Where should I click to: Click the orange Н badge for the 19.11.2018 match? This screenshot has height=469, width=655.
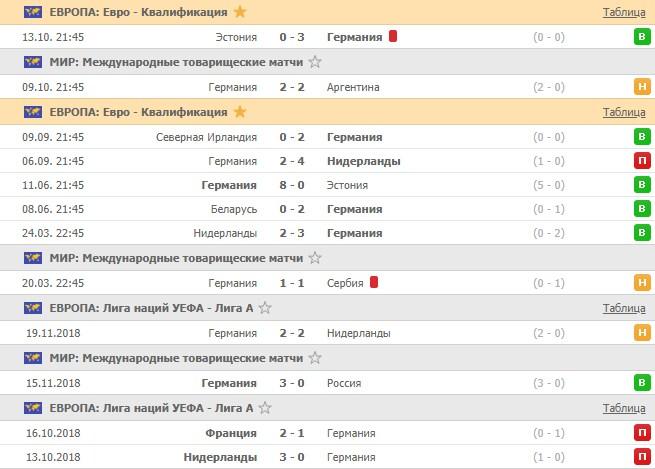(x=641, y=333)
